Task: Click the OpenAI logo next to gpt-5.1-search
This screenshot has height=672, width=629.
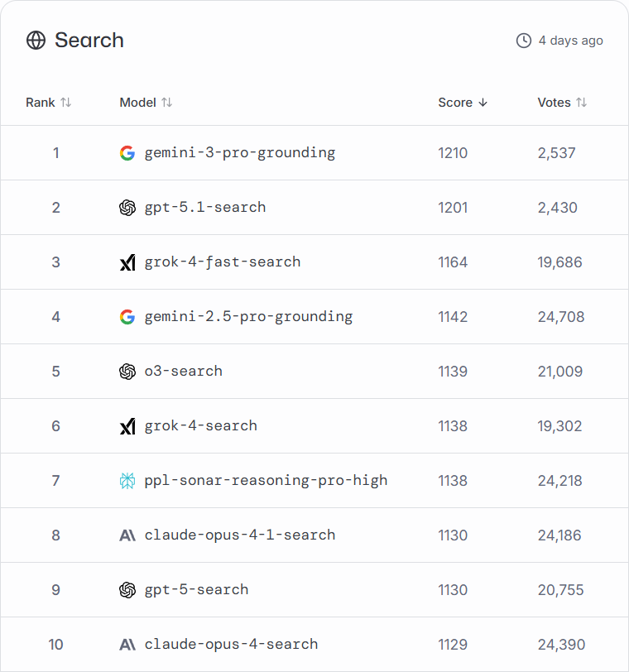Action: tap(127, 208)
